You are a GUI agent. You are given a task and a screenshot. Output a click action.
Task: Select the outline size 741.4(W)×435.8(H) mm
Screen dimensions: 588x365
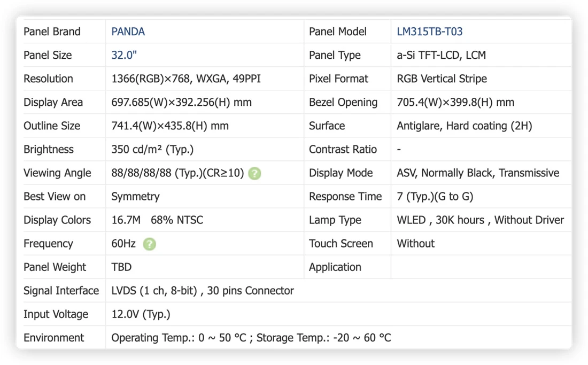pyautogui.click(x=170, y=126)
